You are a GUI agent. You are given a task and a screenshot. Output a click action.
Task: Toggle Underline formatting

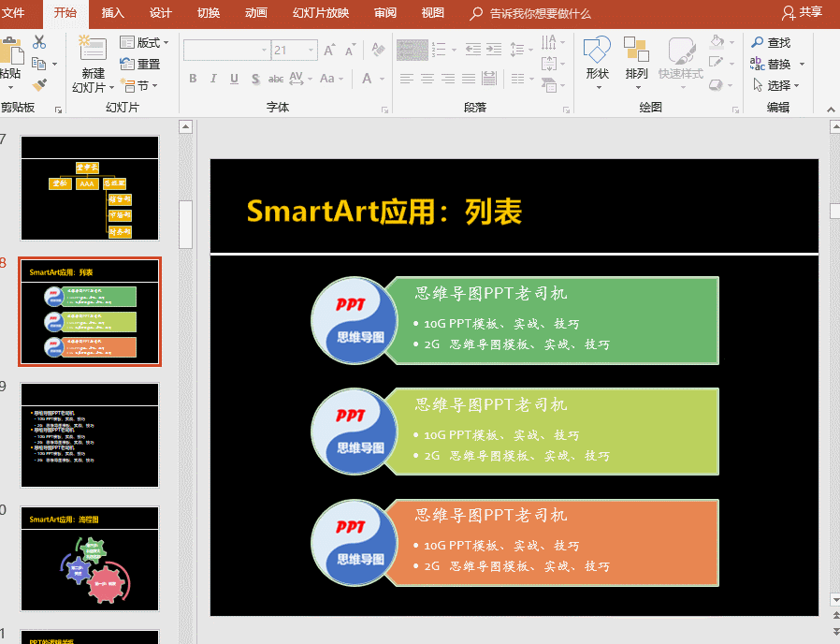[x=234, y=79]
